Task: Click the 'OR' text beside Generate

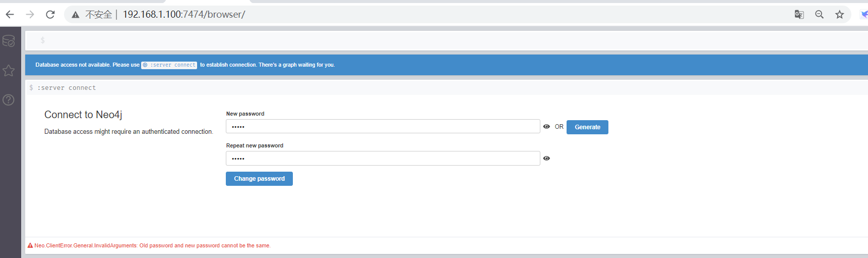Action: coord(559,127)
